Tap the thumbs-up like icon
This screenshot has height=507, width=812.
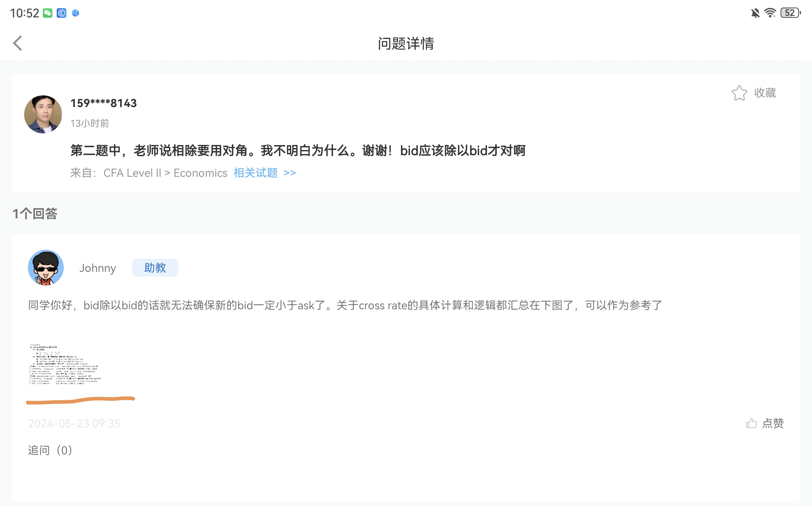(751, 423)
